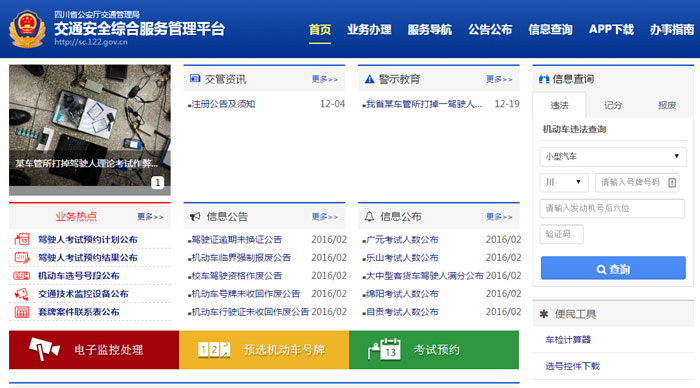Open the 注册公告及须知 article
The width and height of the screenshot is (700, 388).
click(x=223, y=104)
